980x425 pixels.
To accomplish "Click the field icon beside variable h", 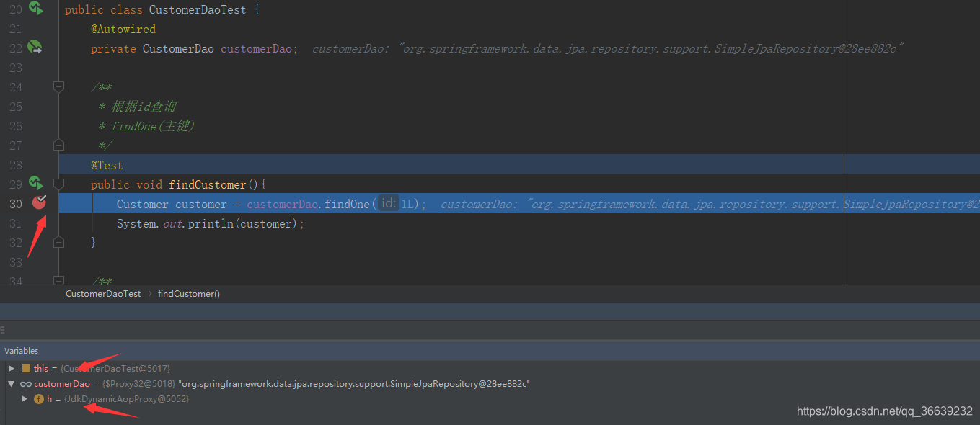I will pyautogui.click(x=38, y=398).
